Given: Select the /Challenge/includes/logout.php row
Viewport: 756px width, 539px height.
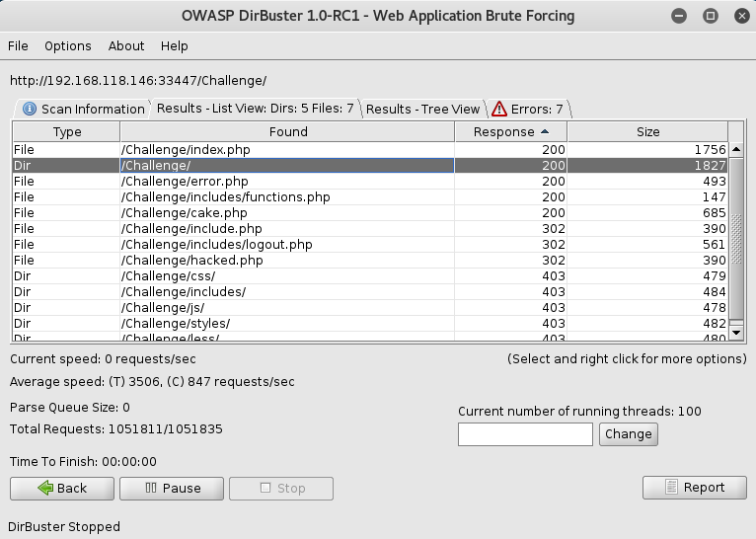Looking at the screenshot, I should 370,245.
